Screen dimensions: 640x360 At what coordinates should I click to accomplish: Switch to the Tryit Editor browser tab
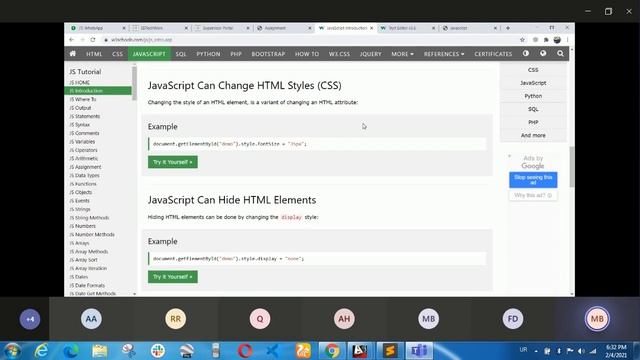click(407, 28)
